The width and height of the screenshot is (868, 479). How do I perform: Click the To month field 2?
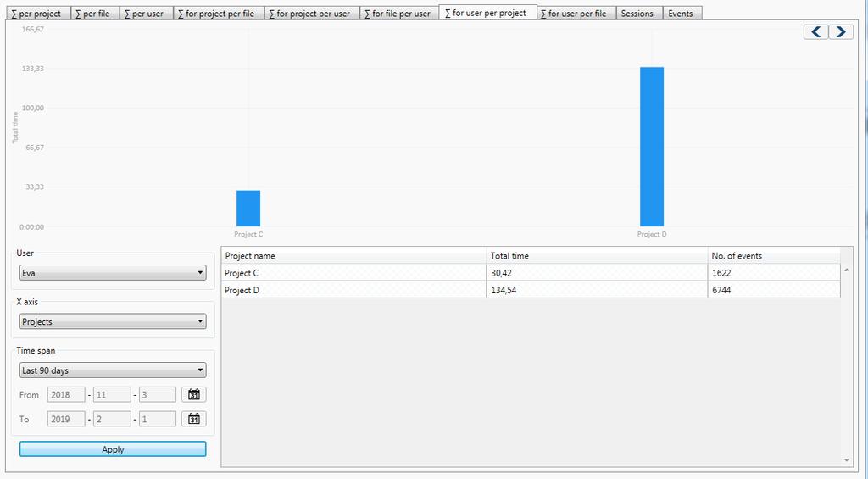click(x=113, y=419)
